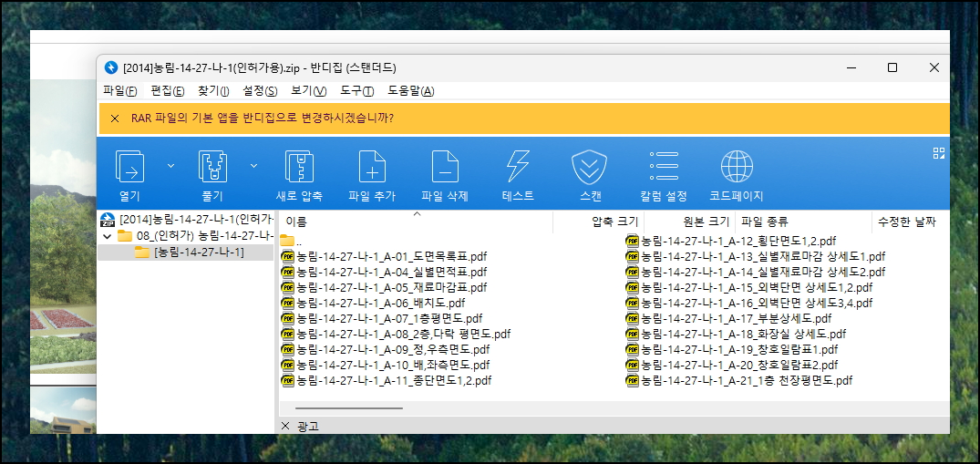Sort by the 압축 크기 column header
980x464 pixels.
(x=615, y=222)
